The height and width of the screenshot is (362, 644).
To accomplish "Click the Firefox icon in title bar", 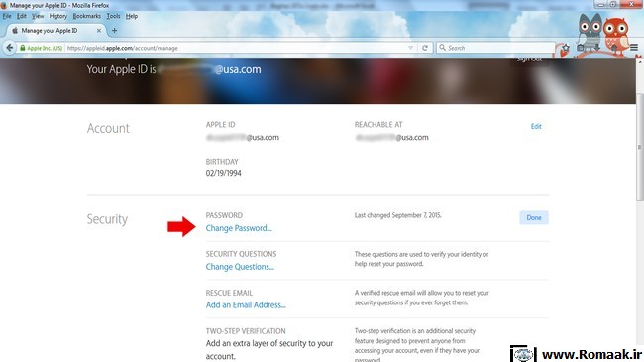I will 4,5.
